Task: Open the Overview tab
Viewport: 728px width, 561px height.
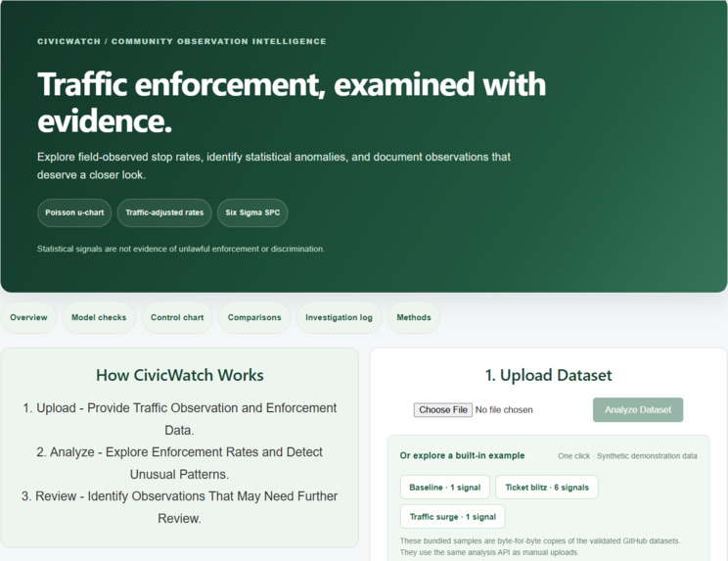Action: pos(28,317)
